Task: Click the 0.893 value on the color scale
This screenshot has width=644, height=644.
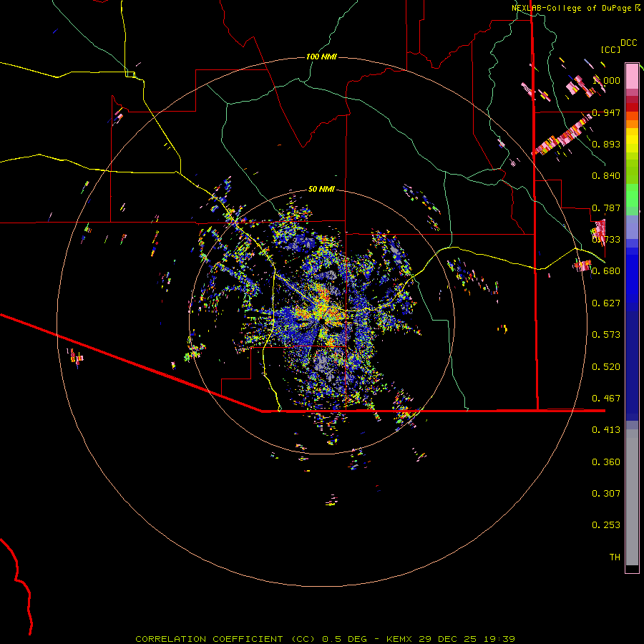Action: point(606,144)
